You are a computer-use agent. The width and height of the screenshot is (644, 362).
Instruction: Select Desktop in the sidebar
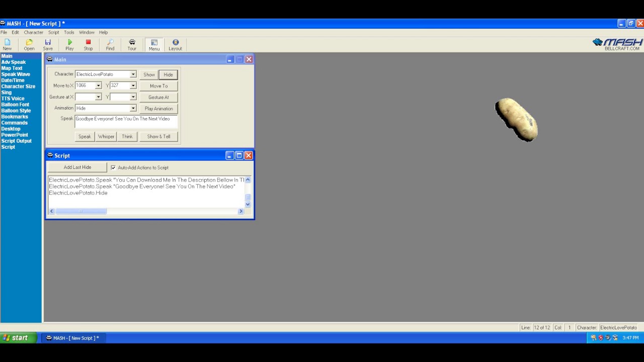(x=11, y=129)
